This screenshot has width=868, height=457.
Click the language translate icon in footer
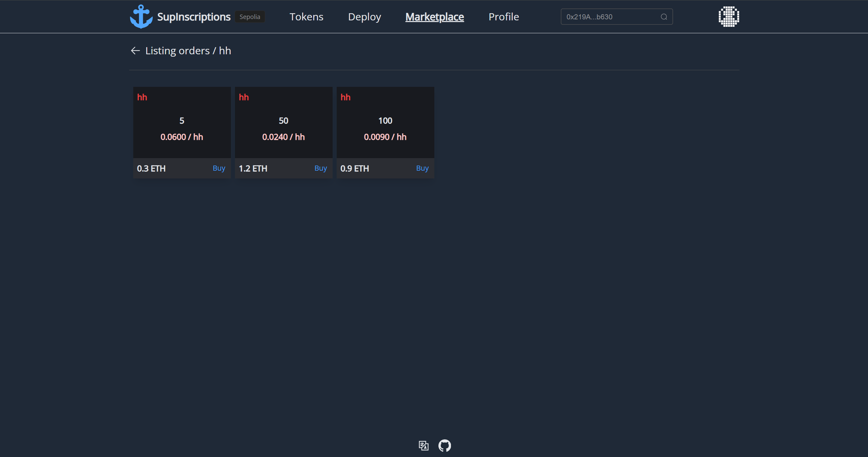(x=423, y=445)
